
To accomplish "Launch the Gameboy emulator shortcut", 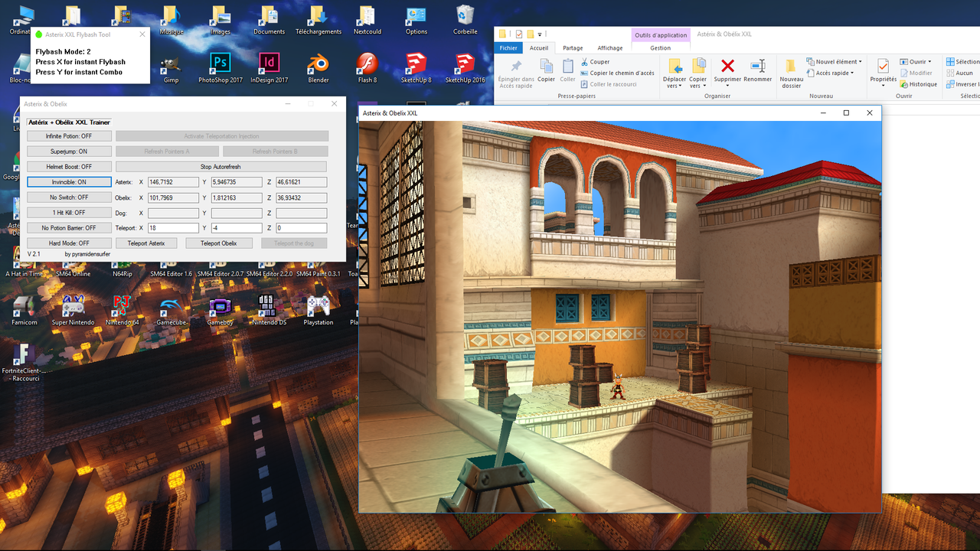I will click(220, 311).
